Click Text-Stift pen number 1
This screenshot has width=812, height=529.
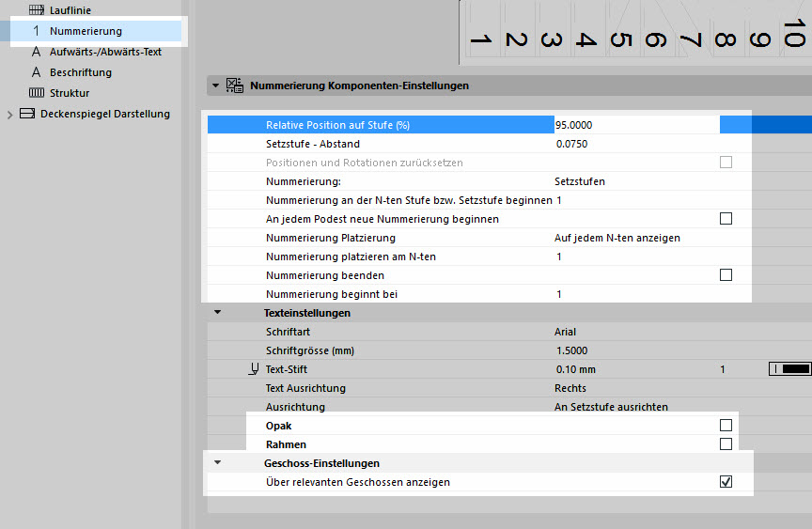coord(723,369)
